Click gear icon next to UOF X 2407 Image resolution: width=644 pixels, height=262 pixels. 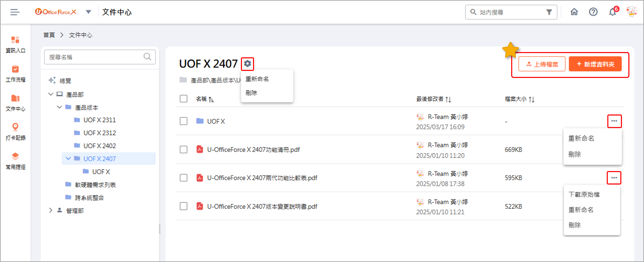pos(247,64)
